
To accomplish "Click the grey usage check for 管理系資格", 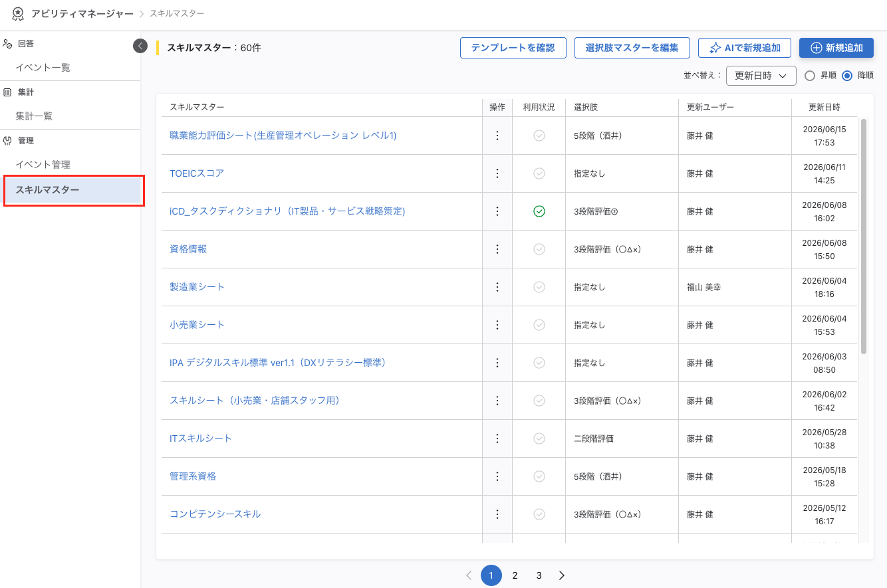I will pyautogui.click(x=539, y=476).
